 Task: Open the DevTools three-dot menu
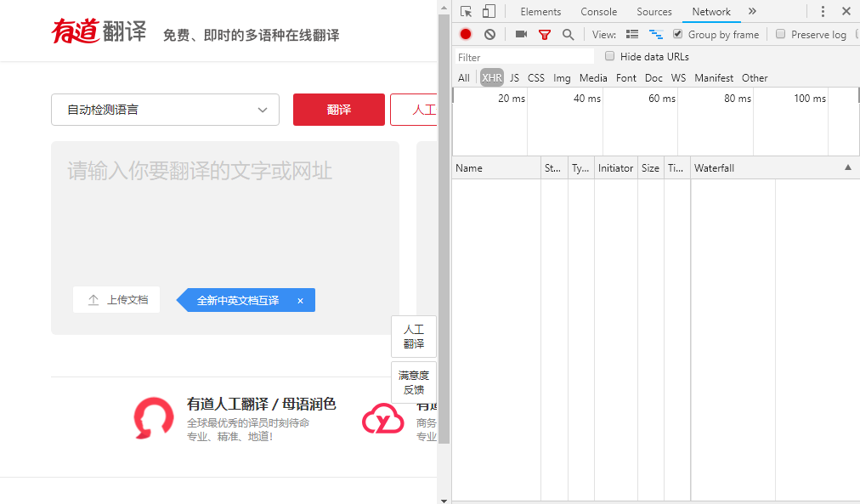pos(823,12)
